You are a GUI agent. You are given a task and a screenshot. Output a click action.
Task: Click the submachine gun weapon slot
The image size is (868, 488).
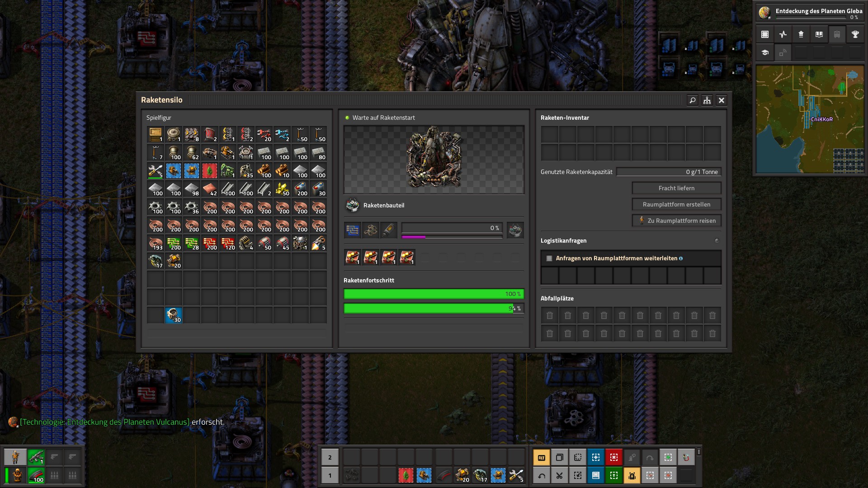pos(36,457)
